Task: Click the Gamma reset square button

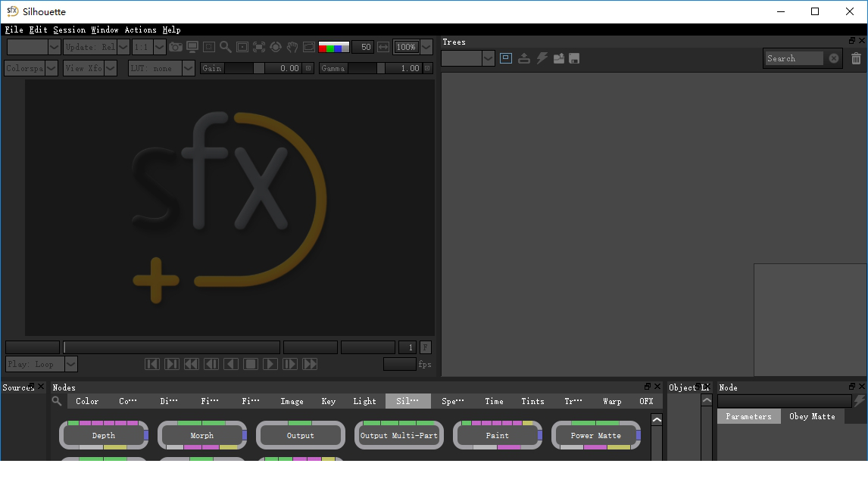Action: [427, 68]
